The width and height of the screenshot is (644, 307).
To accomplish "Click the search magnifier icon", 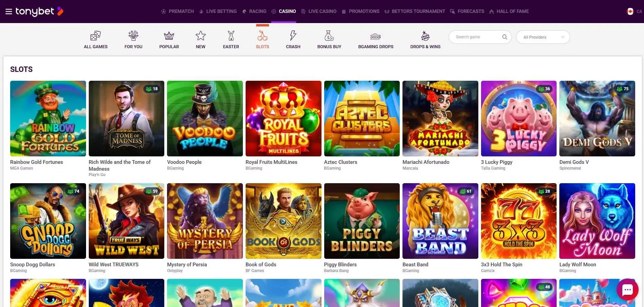I will tap(504, 37).
